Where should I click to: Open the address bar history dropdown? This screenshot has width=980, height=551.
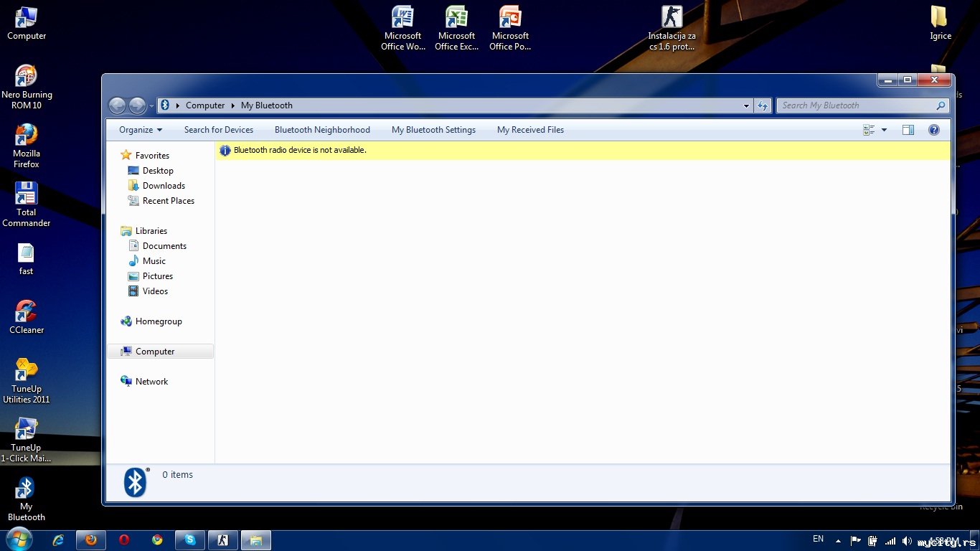(746, 105)
